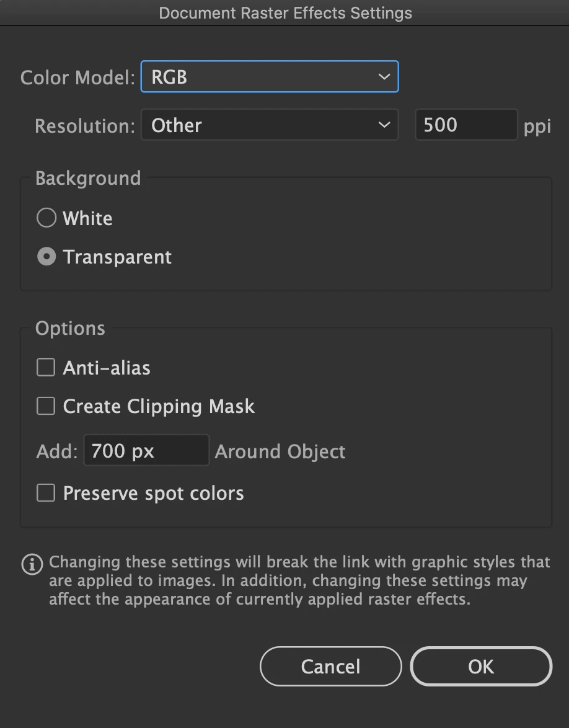This screenshot has width=569, height=728.
Task: Click the OK button
Action: click(x=480, y=667)
